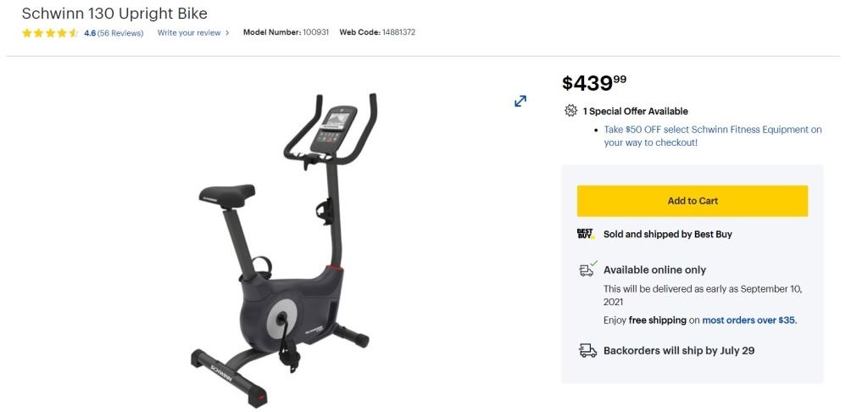This screenshot has width=868, height=412.
Task: Click the special offer badge icon
Action: click(570, 111)
